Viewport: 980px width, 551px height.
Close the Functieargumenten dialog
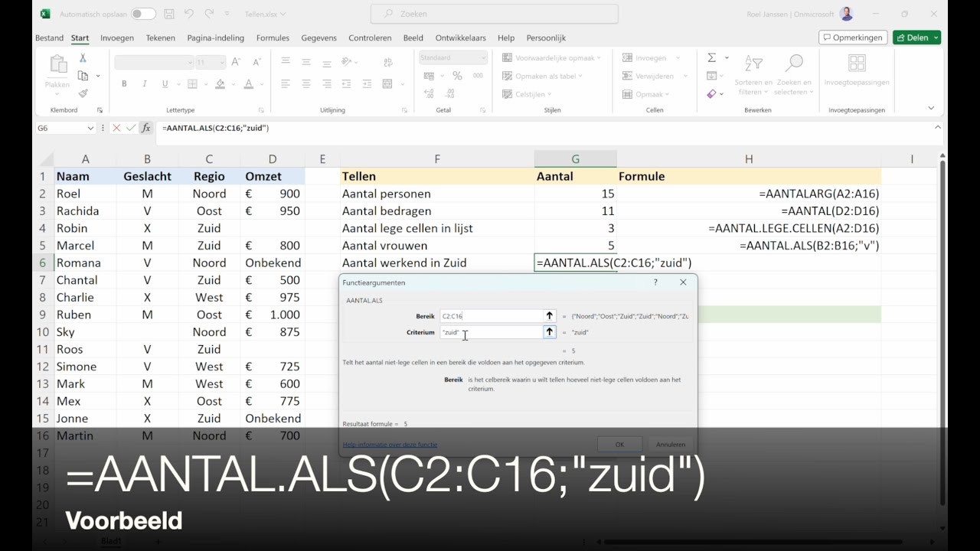tap(683, 282)
